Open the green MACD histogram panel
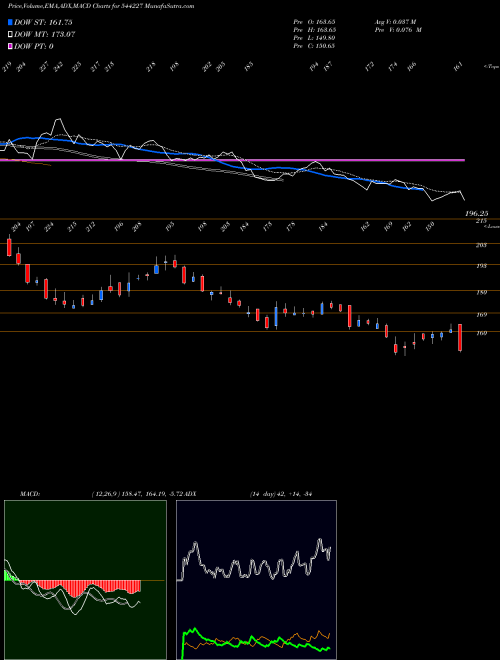Image resolution: width=500 pixels, height=660 pixels. 85,580
